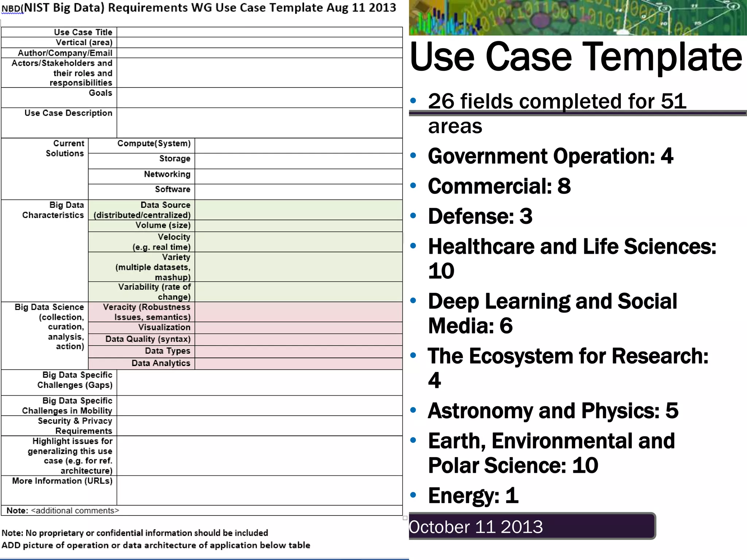Click the empty Use Case Title field
This screenshot has width=747, height=560.
click(x=259, y=32)
